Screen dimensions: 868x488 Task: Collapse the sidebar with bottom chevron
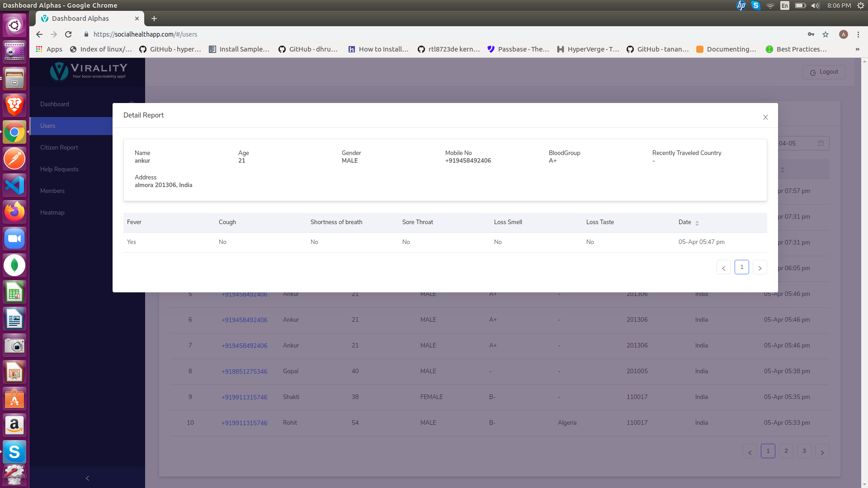[87, 478]
